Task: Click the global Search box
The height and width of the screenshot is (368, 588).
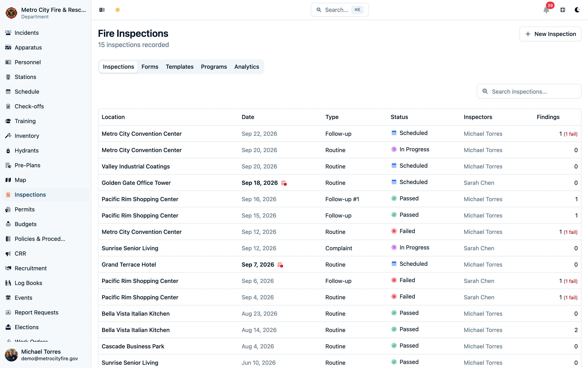Action: coord(340,10)
